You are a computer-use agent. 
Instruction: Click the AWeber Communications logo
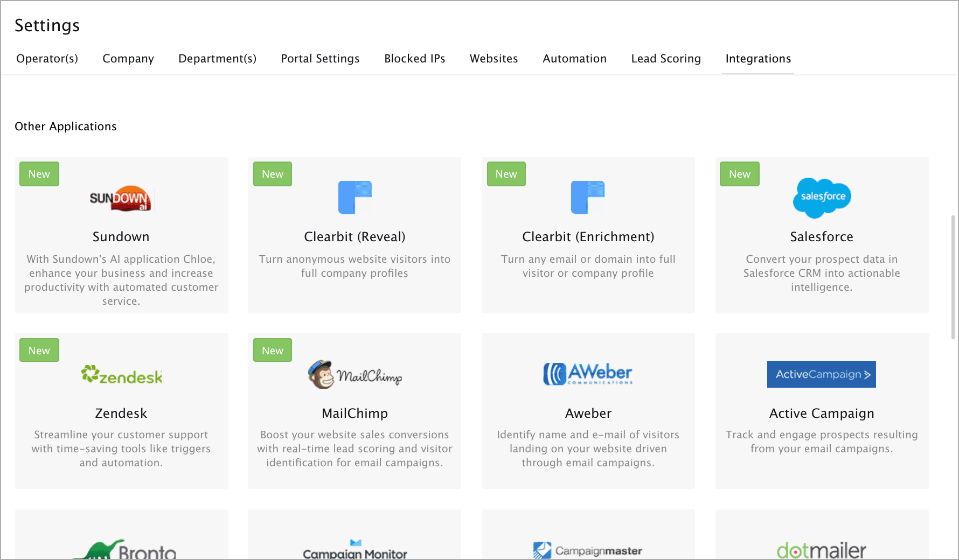(588, 374)
